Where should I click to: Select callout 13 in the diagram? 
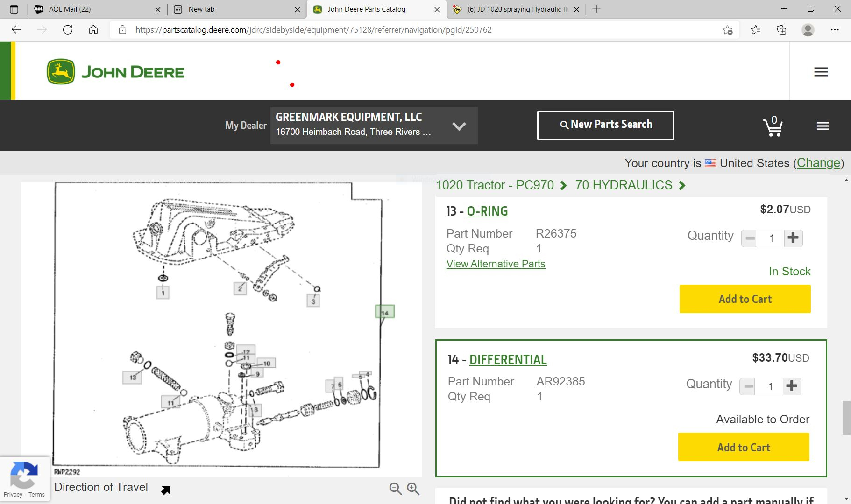(132, 377)
